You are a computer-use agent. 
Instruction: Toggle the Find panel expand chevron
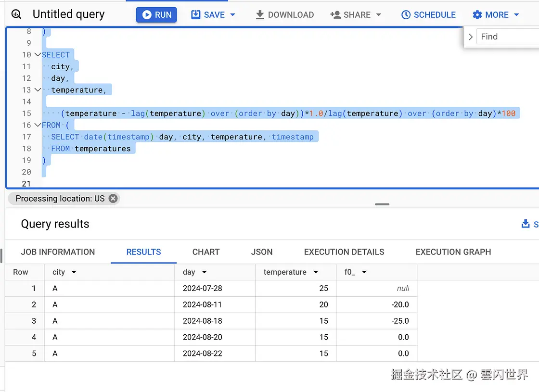(471, 37)
